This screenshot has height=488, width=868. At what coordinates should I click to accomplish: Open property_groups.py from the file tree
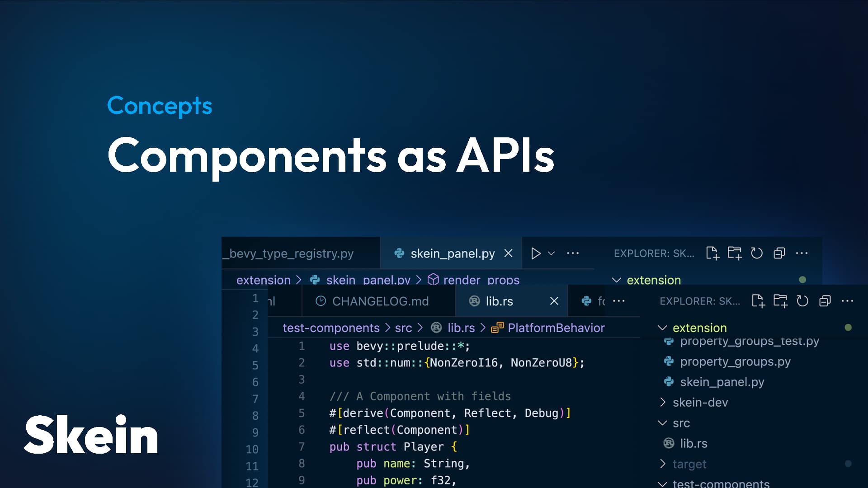(x=735, y=361)
